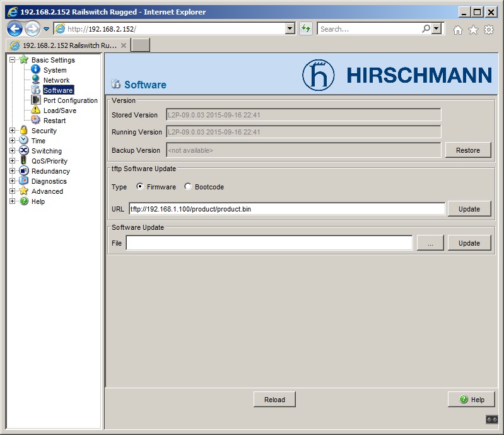Open Port Configuration in the tree
The width and height of the screenshot is (504, 435).
(x=71, y=100)
